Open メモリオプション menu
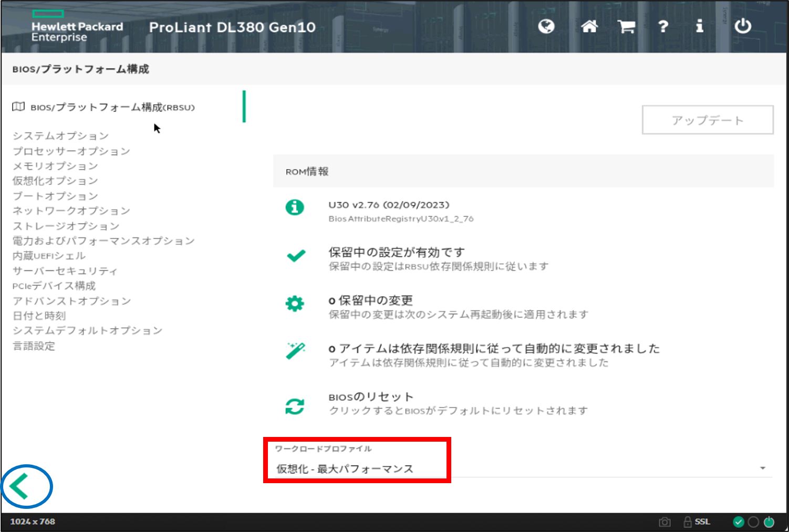The image size is (789, 532). (55, 166)
